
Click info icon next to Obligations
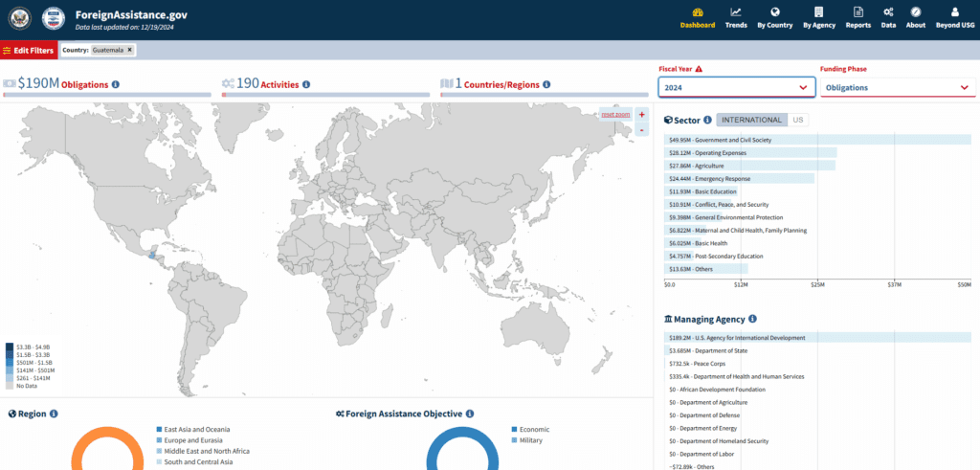click(116, 84)
